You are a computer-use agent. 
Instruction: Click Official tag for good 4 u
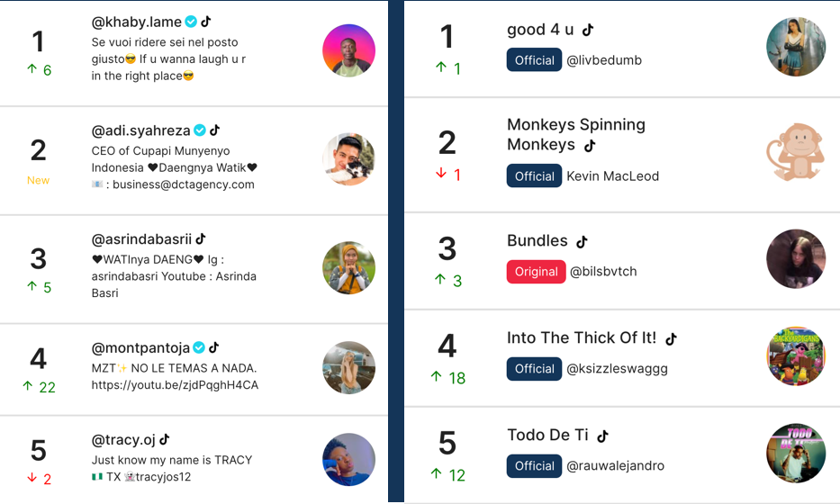coord(534,60)
